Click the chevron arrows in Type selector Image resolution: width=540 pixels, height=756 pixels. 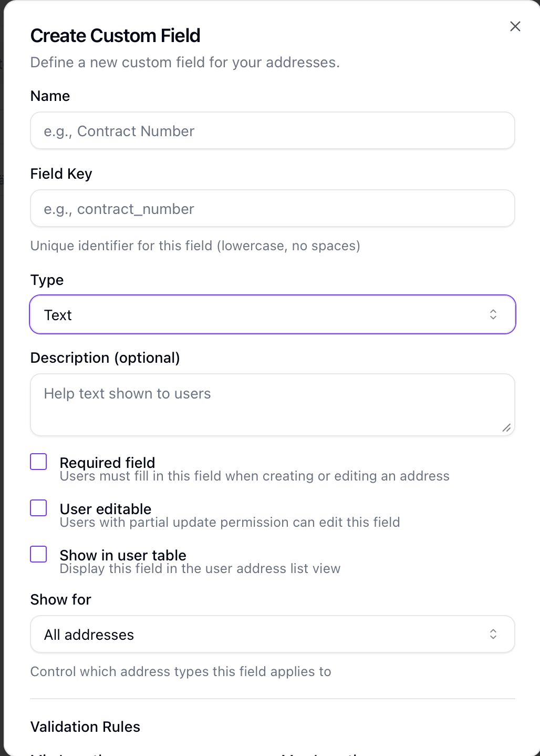(x=493, y=314)
